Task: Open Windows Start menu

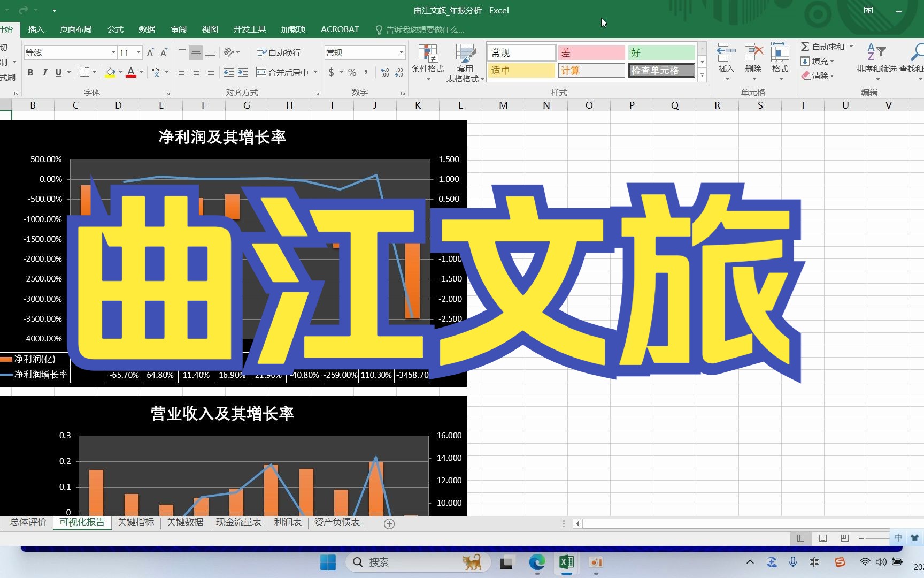Action: 328,562
